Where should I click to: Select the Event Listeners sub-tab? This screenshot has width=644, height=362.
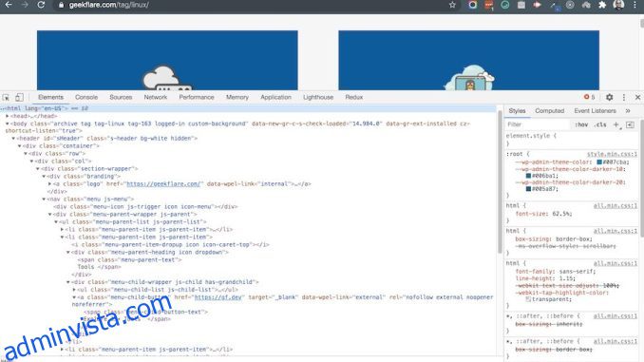[x=595, y=110]
